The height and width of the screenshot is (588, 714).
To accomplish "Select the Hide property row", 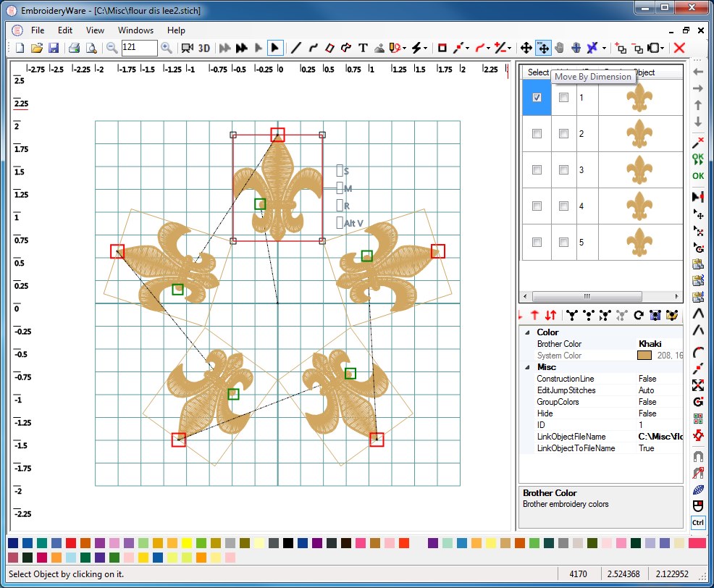I will pyautogui.click(x=601, y=413).
